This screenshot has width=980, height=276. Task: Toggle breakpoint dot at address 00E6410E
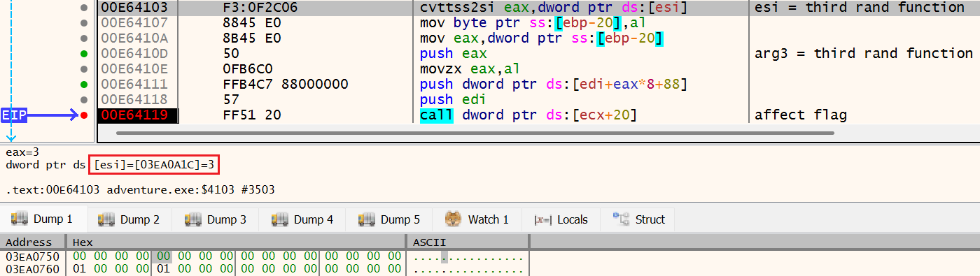coord(85,69)
